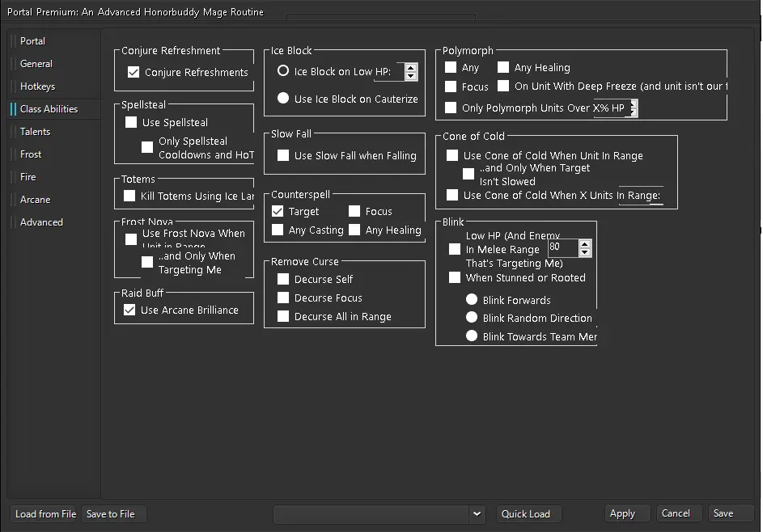Enable Use Slow Fall when Falling

[x=283, y=155]
